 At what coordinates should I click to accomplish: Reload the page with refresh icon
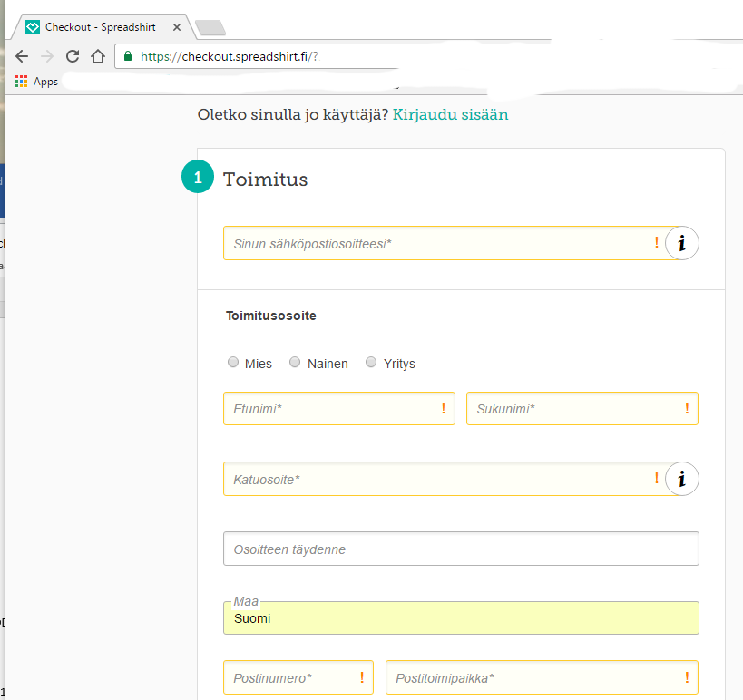pyautogui.click(x=73, y=56)
